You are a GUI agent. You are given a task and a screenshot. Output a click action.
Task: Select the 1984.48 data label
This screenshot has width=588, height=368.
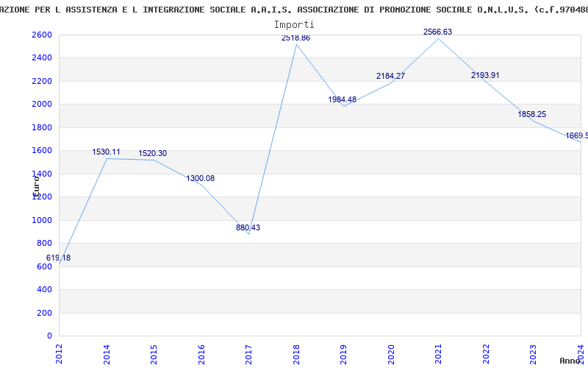coord(343,99)
